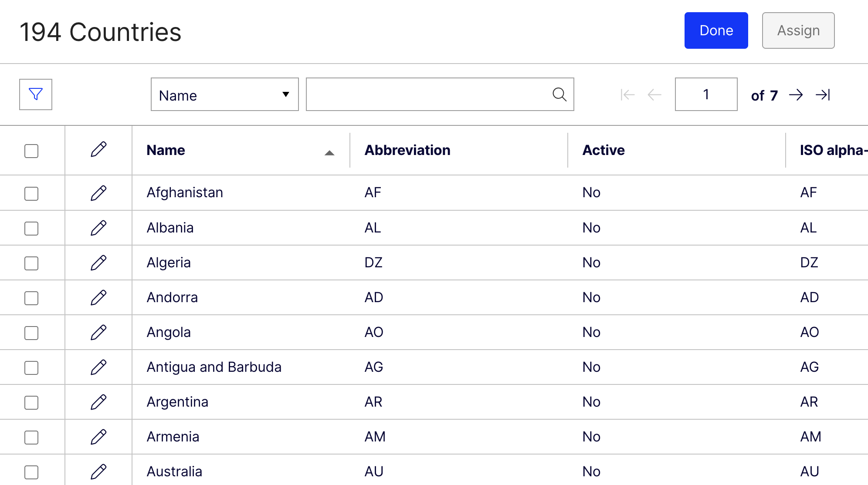
Task: Click the Abbreviation column header
Action: 407,150
